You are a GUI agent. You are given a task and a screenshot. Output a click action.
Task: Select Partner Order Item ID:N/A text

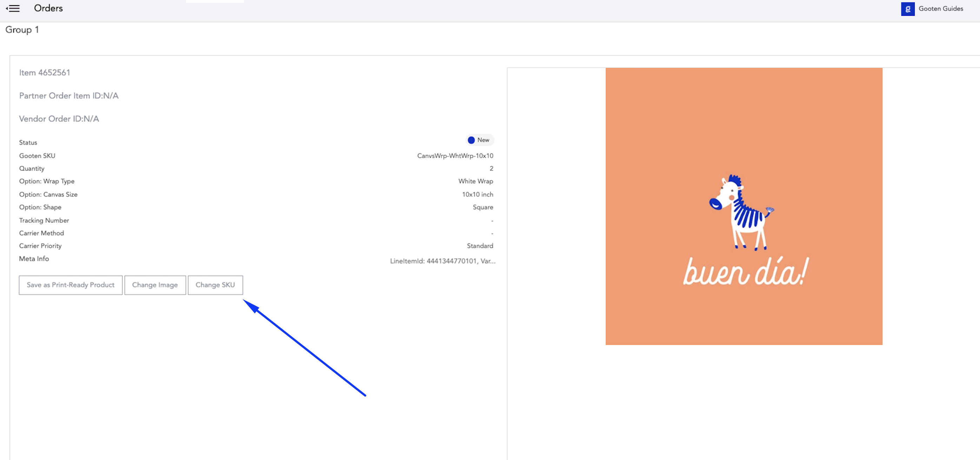click(x=69, y=96)
